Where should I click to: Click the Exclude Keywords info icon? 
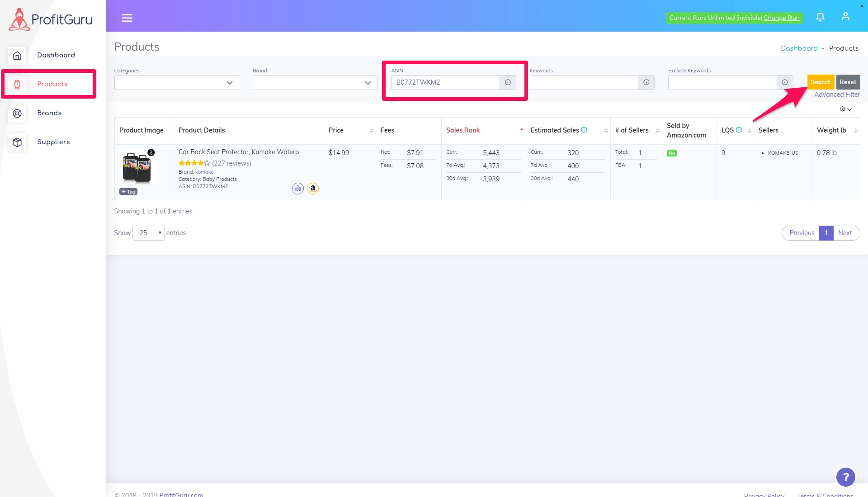pyautogui.click(x=785, y=82)
